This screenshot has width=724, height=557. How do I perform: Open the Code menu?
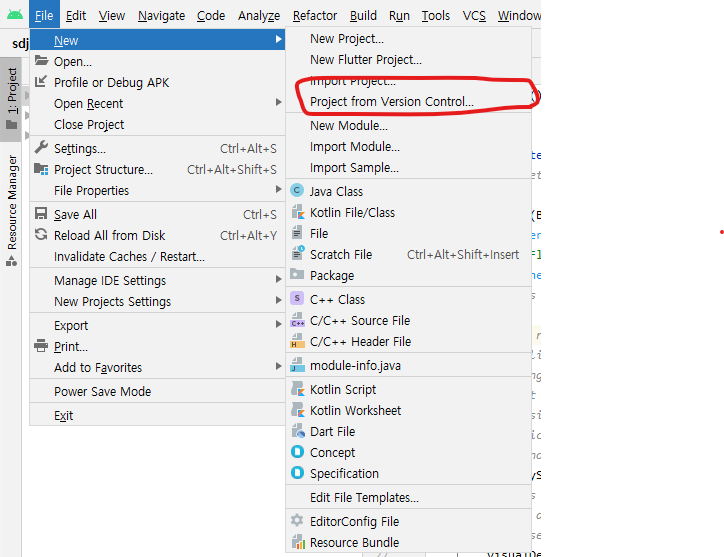(211, 16)
